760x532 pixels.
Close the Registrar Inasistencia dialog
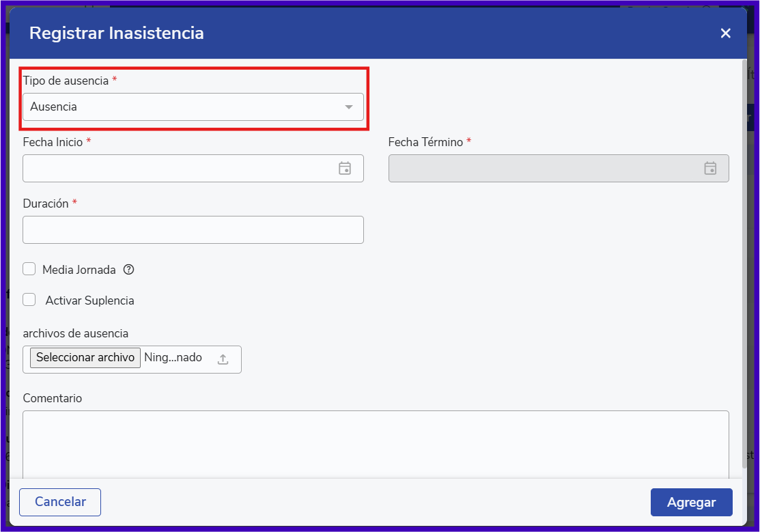[x=725, y=33]
